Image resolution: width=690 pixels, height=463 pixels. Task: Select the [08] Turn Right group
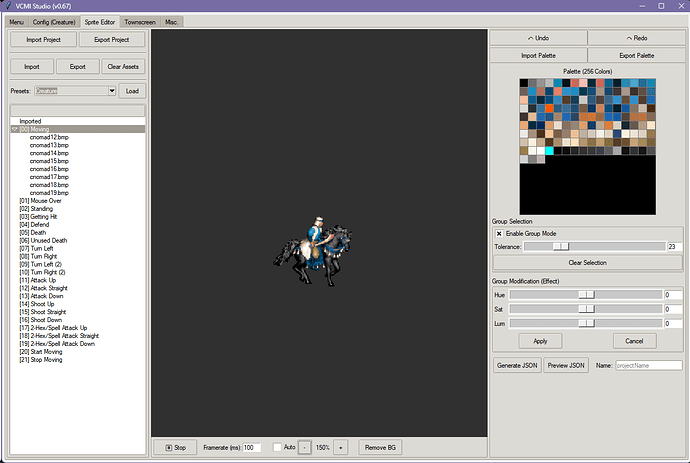click(38, 256)
